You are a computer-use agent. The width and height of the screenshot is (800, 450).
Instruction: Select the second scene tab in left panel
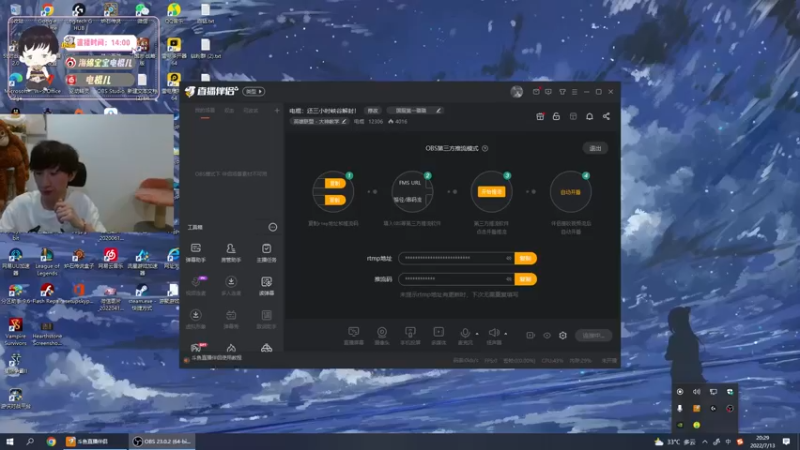click(x=230, y=111)
